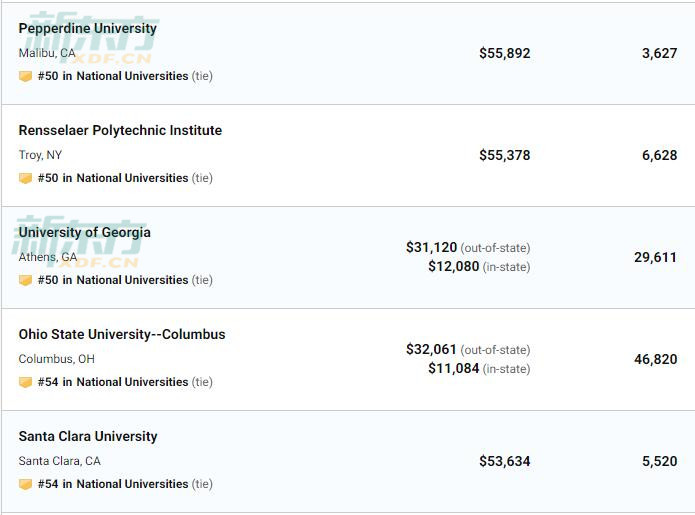This screenshot has width=695, height=515.
Task: Click the ranking badge icon for Ohio State University
Action: pos(25,382)
